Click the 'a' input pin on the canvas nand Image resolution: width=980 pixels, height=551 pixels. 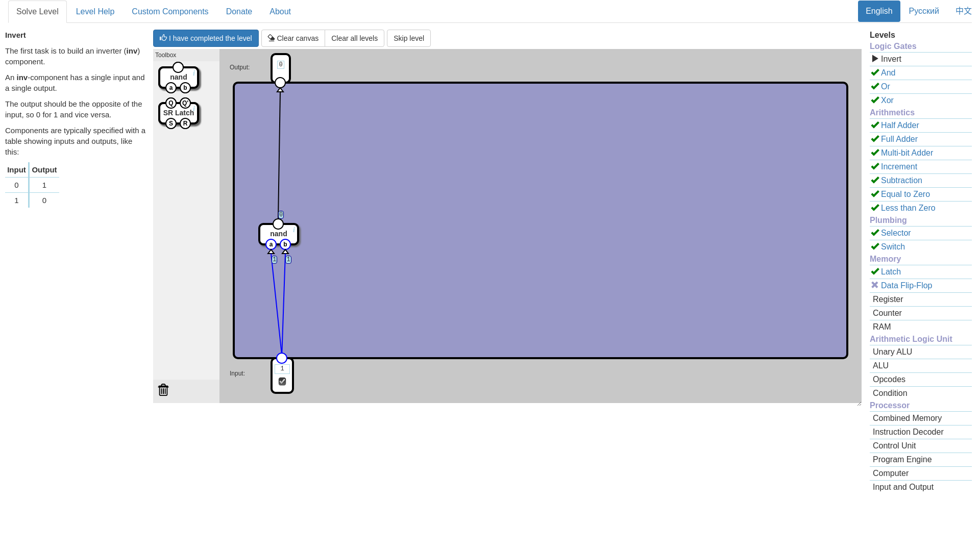click(271, 244)
